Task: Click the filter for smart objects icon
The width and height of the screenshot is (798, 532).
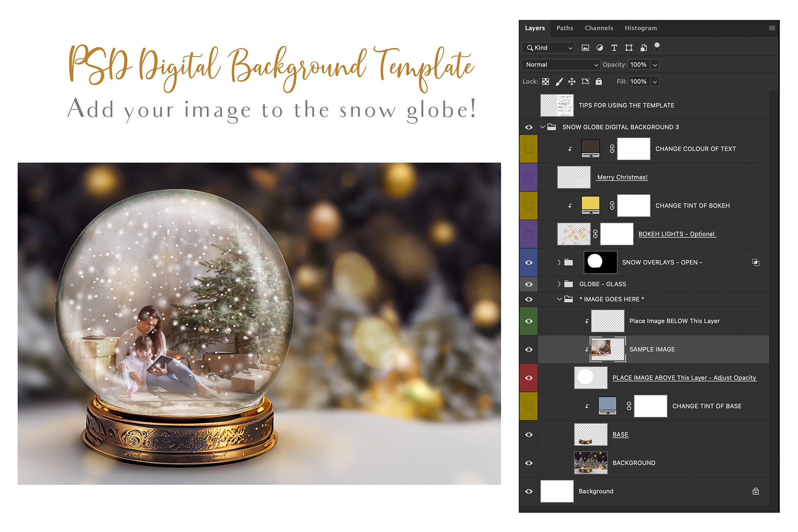Action: coord(644,48)
